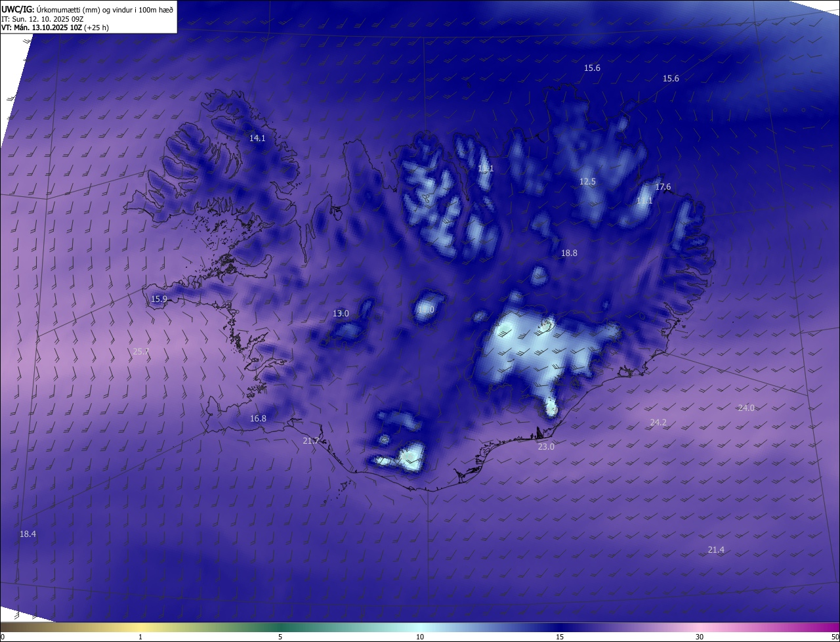This screenshot has width=840, height=642.
Task: Click the colour scale tick label 1
Action: (141, 637)
